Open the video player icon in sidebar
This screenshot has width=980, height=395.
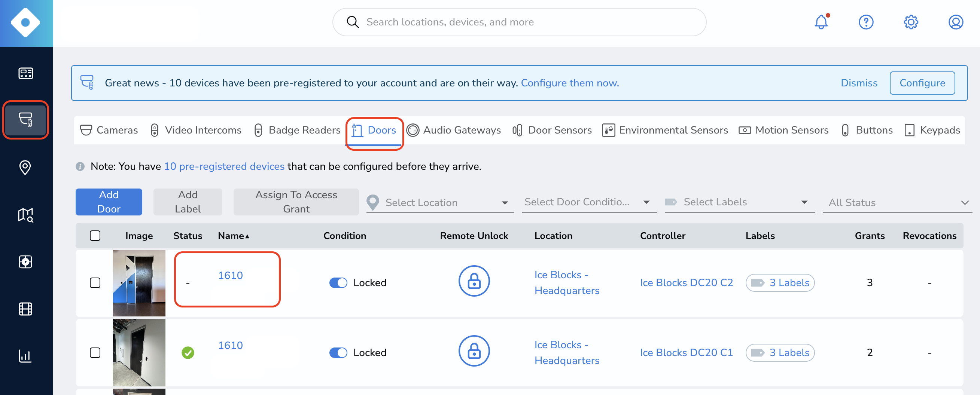pyautogui.click(x=25, y=262)
